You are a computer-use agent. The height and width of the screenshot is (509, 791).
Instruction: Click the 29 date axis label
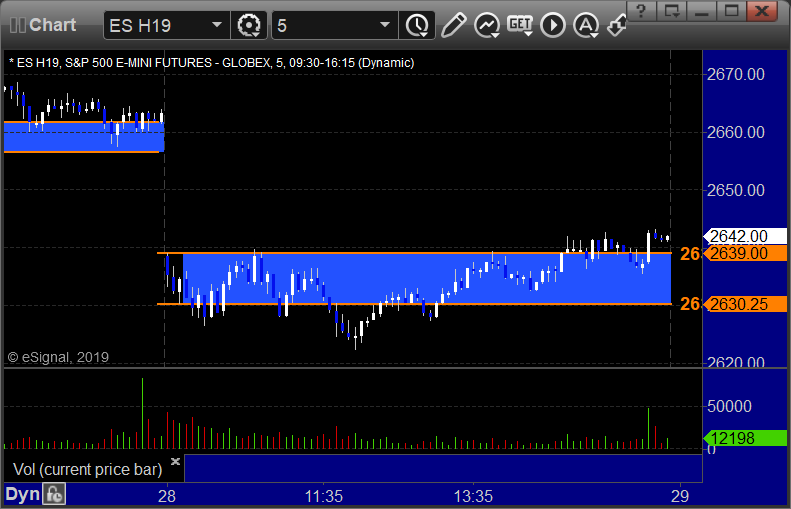click(680, 496)
